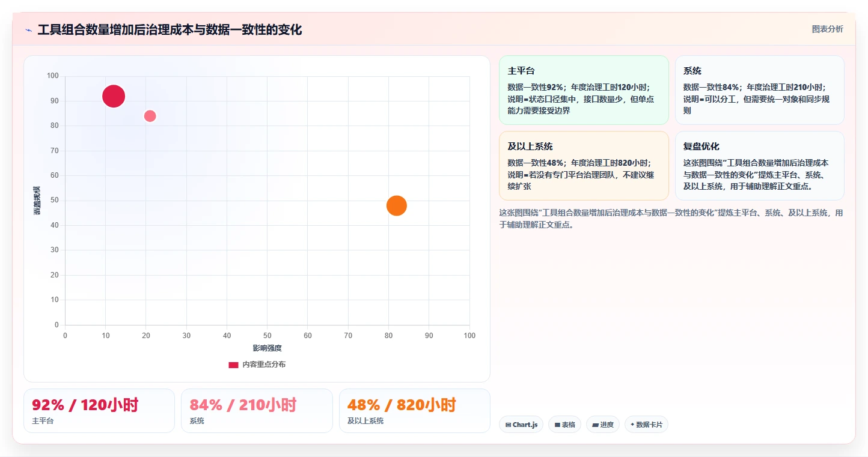Select the 48% / 820小时 stat card
868x457 pixels.
point(415,411)
